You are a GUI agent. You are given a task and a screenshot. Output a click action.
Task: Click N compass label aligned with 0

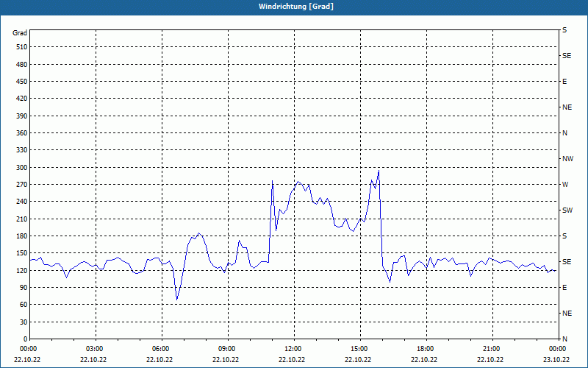click(564, 339)
